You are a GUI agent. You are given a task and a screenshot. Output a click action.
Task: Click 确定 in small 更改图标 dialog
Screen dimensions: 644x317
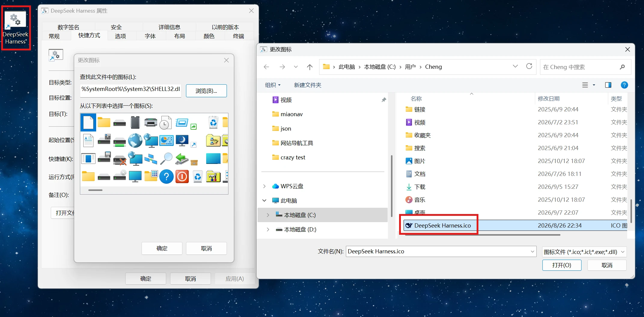click(162, 248)
